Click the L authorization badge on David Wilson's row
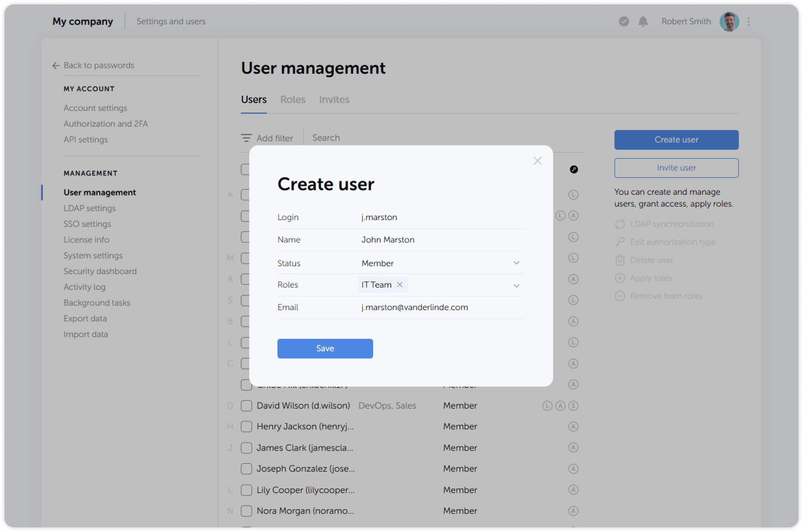The image size is (803, 532). click(x=547, y=405)
